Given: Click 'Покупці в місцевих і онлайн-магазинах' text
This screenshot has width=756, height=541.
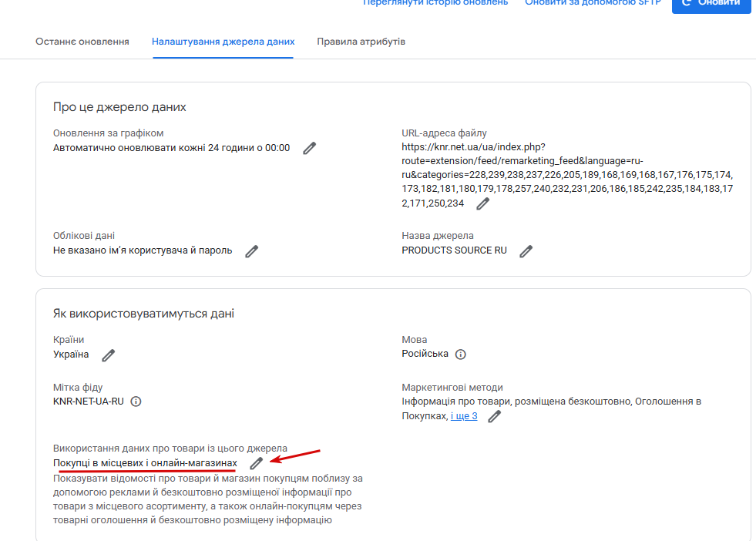Looking at the screenshot, I should 145,463.
